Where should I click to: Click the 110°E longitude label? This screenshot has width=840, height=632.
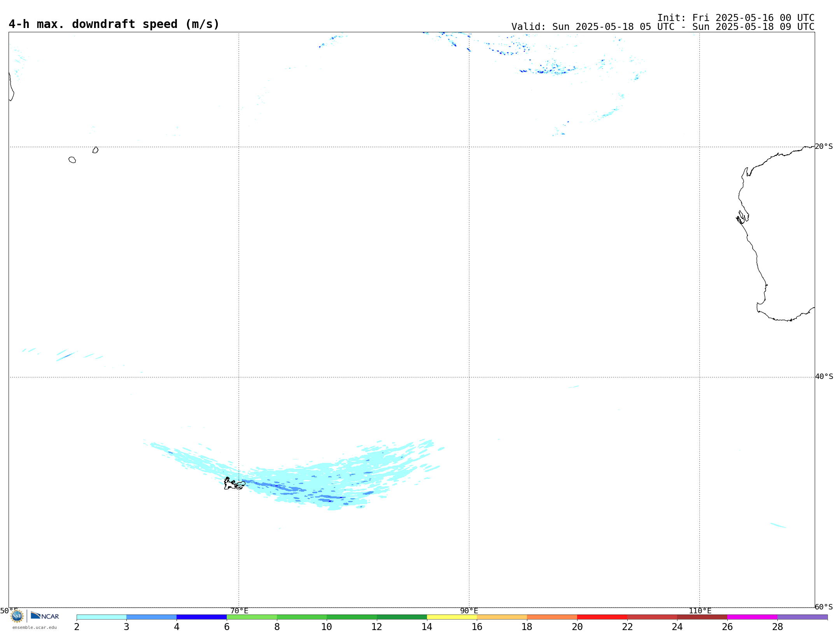tap(700, 611)
